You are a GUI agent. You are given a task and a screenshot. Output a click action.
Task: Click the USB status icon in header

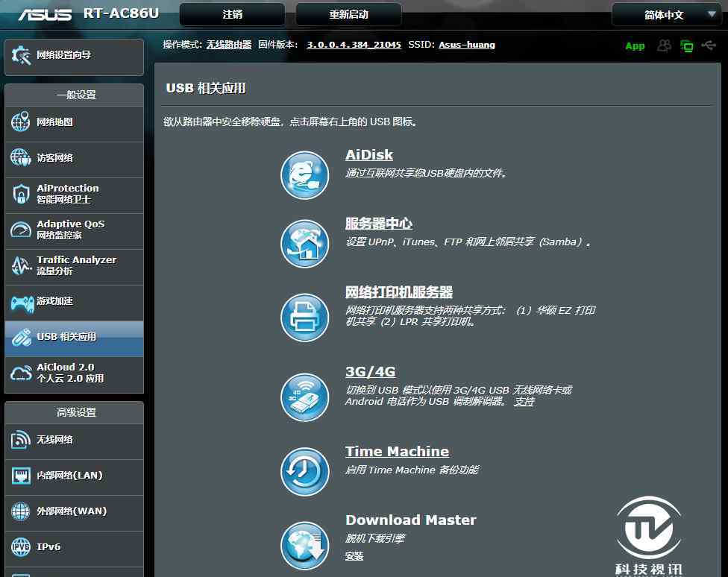709,45
